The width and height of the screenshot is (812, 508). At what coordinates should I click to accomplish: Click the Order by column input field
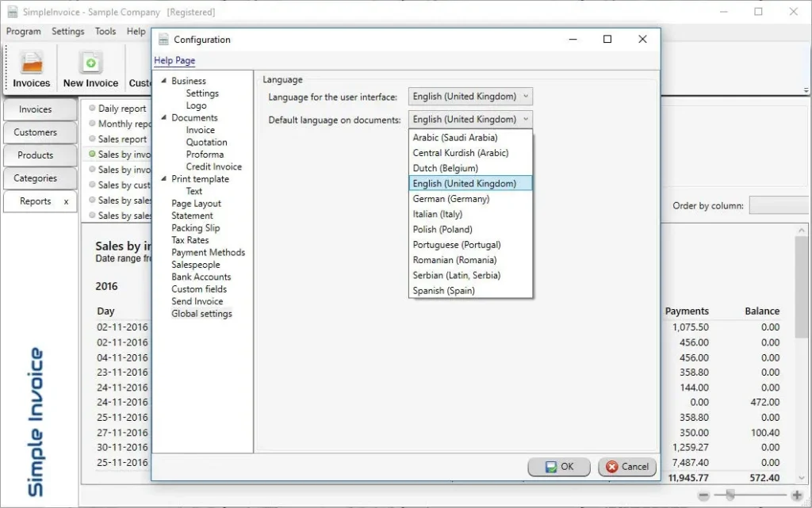pos(778,204)
